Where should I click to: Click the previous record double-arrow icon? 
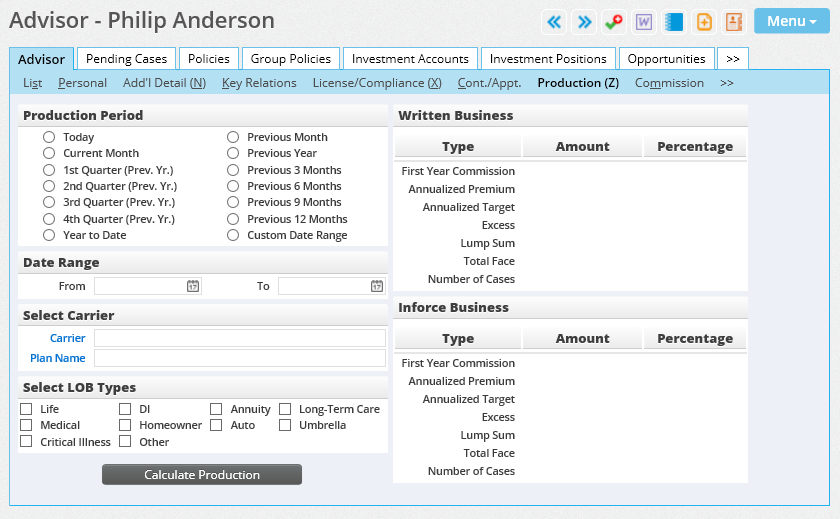pos(554,22)
